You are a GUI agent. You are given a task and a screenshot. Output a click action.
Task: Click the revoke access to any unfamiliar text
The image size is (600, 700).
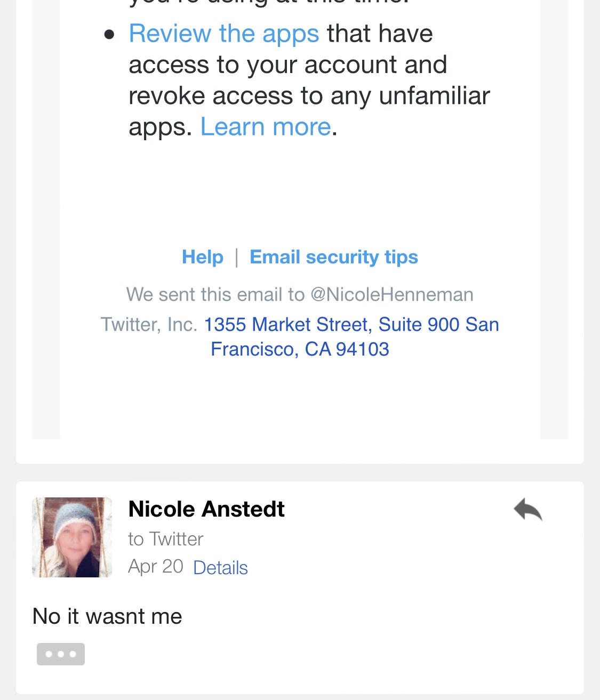click(309, 96)
